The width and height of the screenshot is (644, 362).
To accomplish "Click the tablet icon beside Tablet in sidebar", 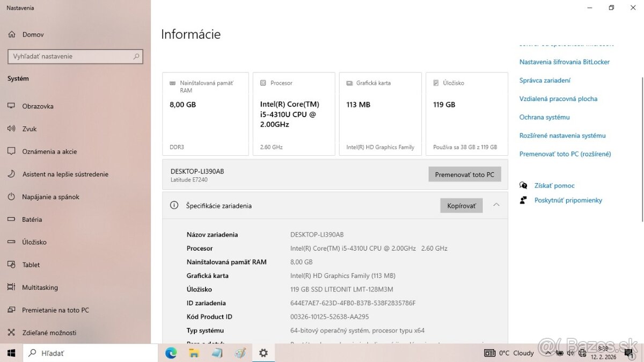I will pos(12,265).
